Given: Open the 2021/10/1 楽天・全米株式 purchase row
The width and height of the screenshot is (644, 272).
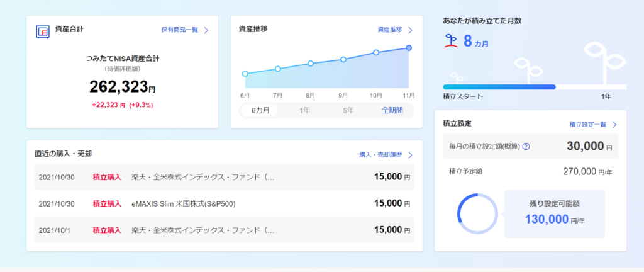Looking at the screenshot, I should pyautogui.click(x=225, y=230).
